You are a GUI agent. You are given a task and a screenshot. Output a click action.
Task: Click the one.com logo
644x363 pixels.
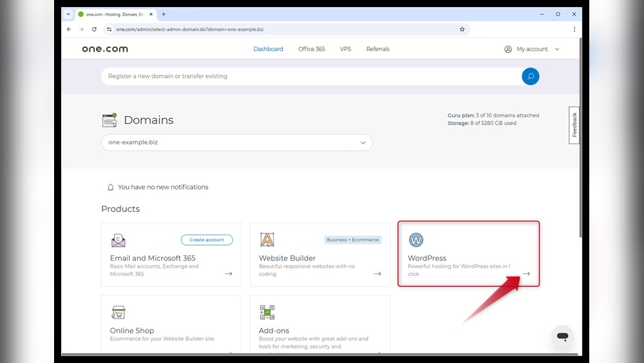(x=105, y=49)
